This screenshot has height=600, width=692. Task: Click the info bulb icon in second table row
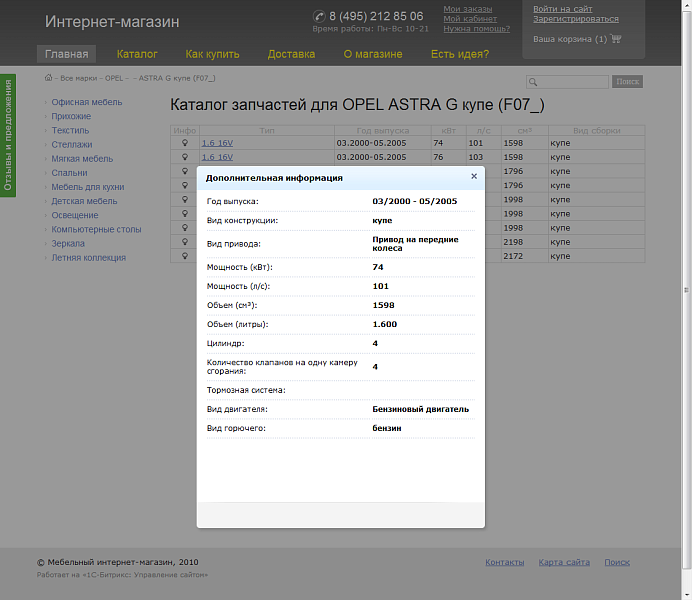point(184,157)
